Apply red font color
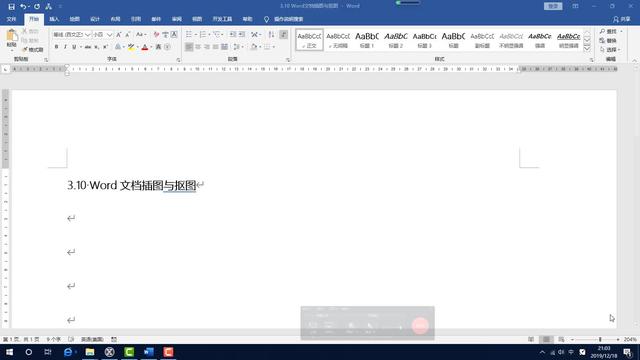The image size is (640, 360). click(x=144, y=47)
